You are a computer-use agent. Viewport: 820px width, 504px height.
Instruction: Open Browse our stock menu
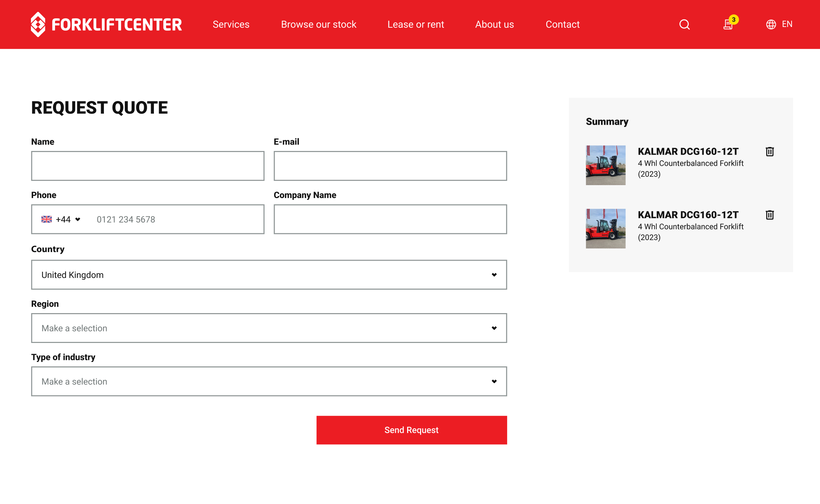[x=319, y=24]
